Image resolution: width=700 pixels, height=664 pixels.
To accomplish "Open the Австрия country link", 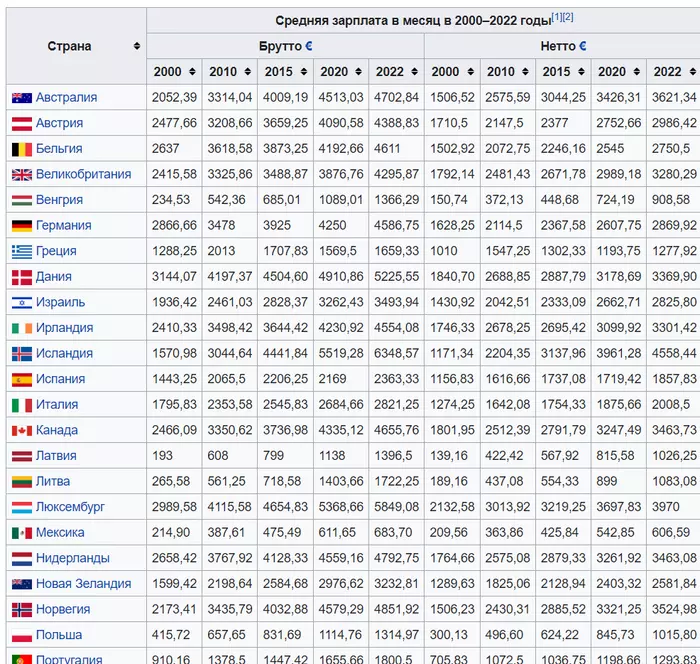I will point(59,123).
